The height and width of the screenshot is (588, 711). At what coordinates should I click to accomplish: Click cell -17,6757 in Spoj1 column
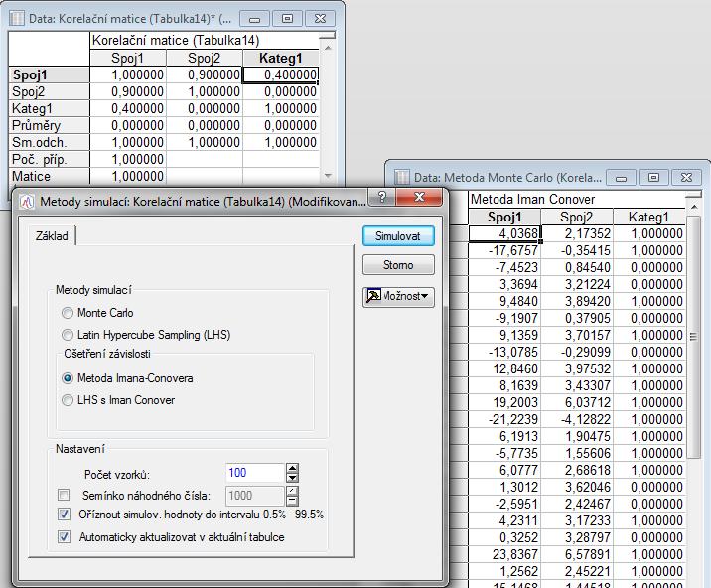coord(504,250)
